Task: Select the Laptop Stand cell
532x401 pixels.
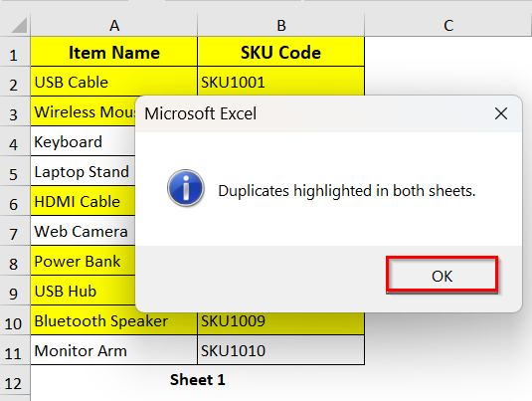Action: (x=84, y=171)
